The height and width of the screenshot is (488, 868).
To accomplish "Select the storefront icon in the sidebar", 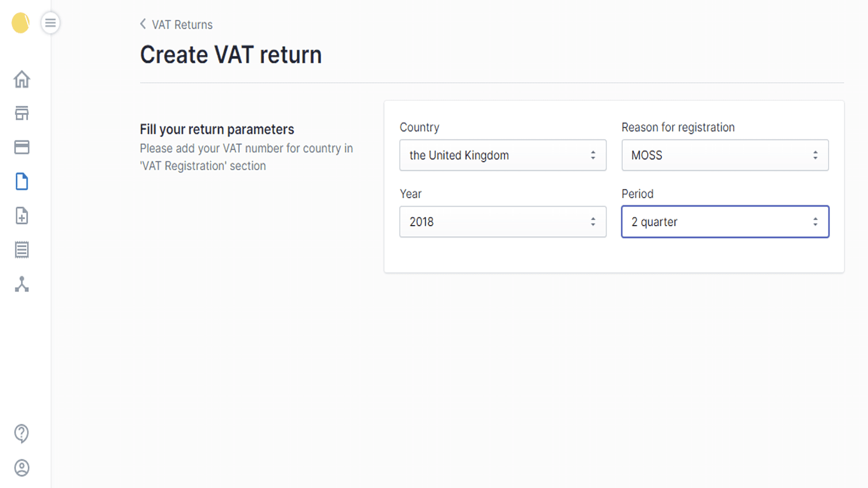I will (x=22, y=113).
